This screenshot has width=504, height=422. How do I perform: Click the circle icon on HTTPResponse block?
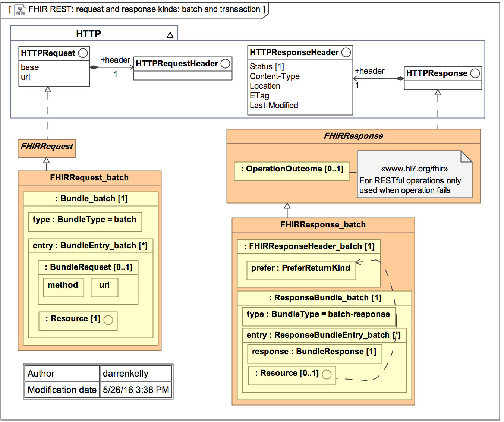[x=475, y=73]
